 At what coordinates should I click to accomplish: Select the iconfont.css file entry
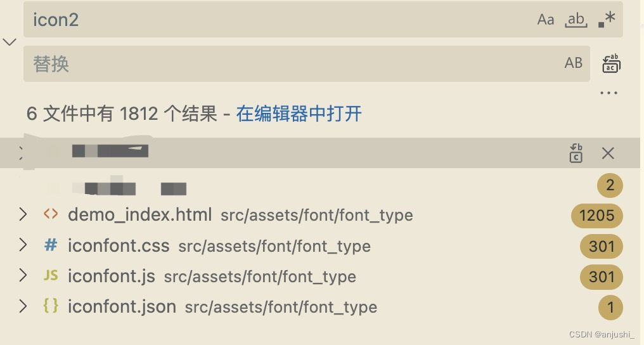pos(118,245)
